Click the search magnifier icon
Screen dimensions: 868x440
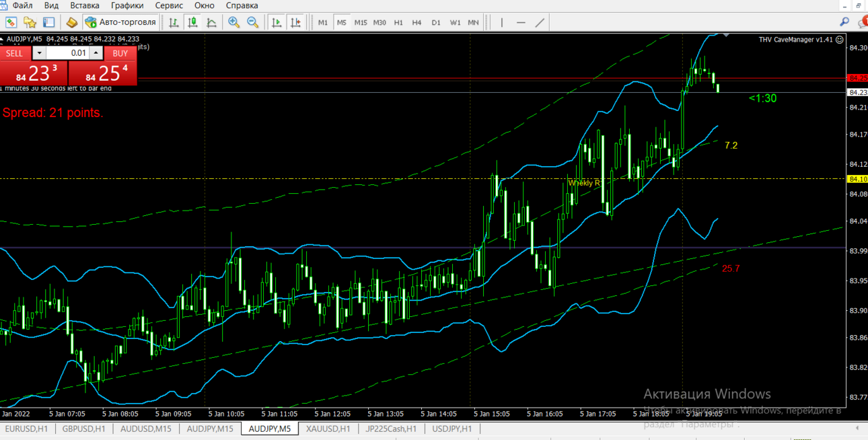click(x=844, y=22)
